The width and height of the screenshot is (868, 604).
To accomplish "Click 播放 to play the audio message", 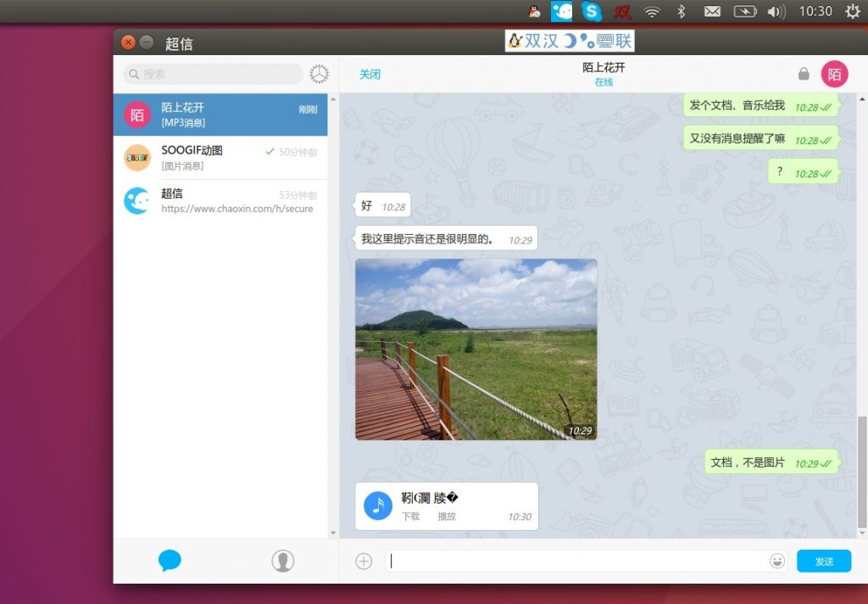I will 446,517.
